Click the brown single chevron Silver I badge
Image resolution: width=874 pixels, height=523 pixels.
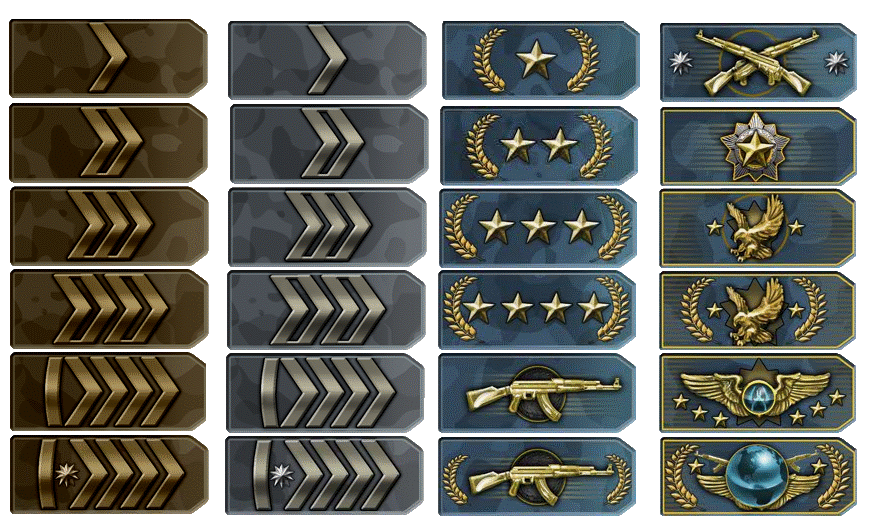click(x=109, y=59)
